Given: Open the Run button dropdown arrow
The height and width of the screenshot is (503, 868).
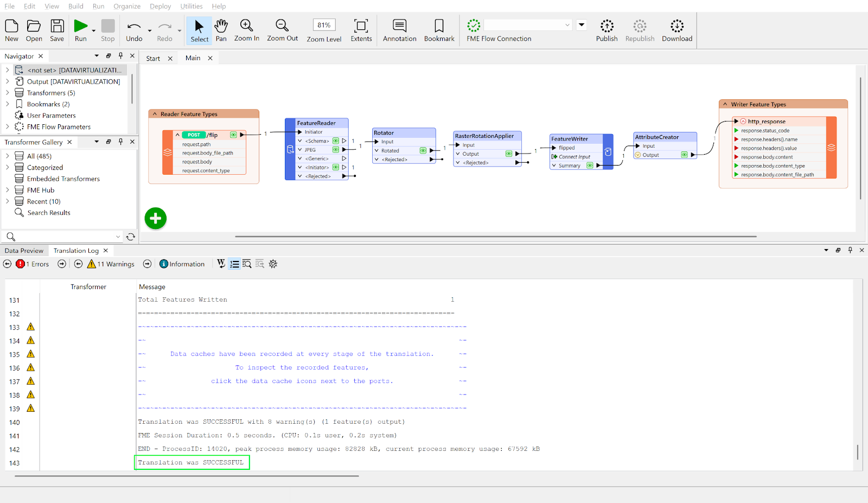Looking at the screenshot, I should [x=94, y=30].
